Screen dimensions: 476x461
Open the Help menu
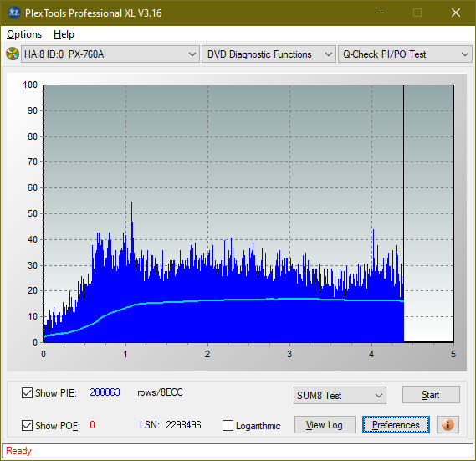(x=64, y=34)
